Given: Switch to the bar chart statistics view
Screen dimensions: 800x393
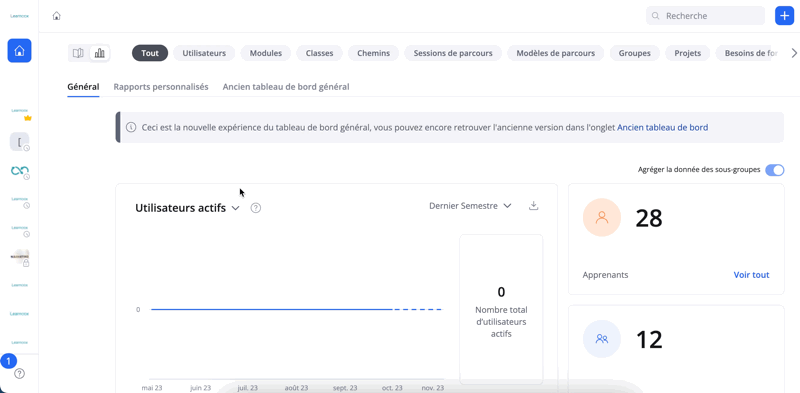Looking at the screenshot, I should (x=100, y=53).
